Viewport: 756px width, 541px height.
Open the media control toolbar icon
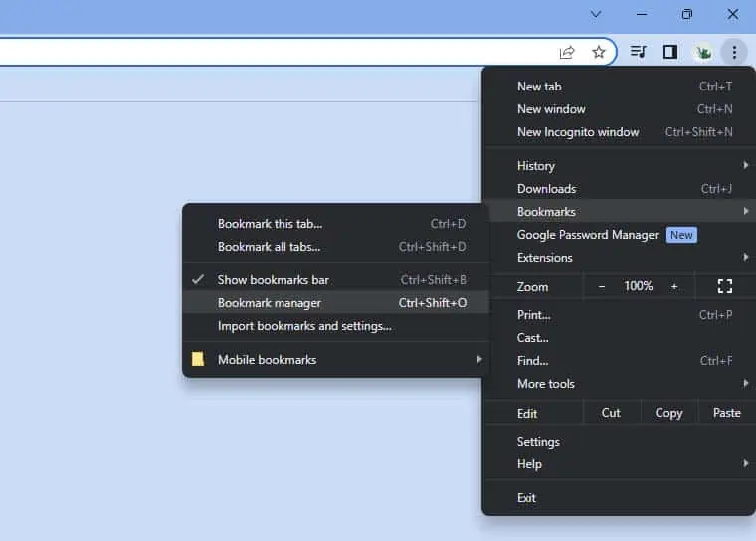640,52
